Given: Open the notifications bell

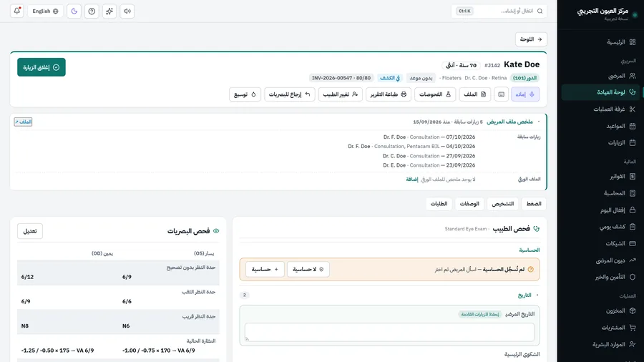Looking at the screenshot, I should pos(17,11).
